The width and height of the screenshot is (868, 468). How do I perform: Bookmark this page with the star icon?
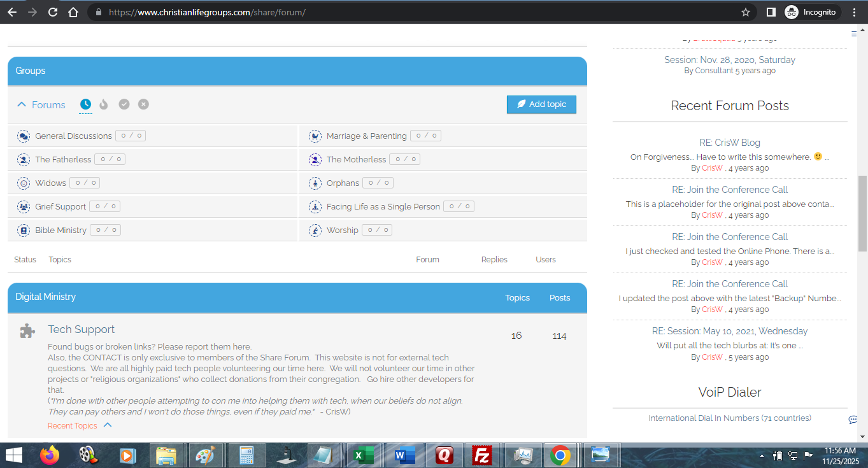pyautogui.click(x=746, y=12)
